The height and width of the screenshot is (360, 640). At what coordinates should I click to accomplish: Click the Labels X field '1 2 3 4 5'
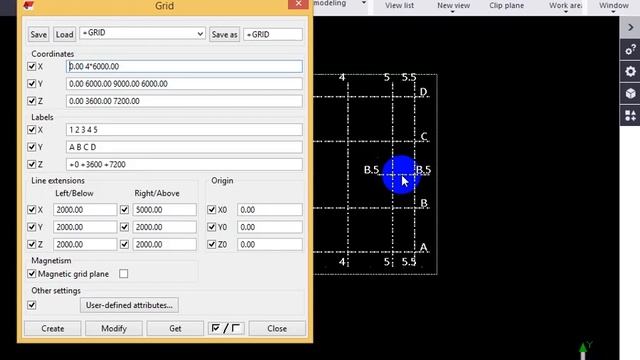184,130
